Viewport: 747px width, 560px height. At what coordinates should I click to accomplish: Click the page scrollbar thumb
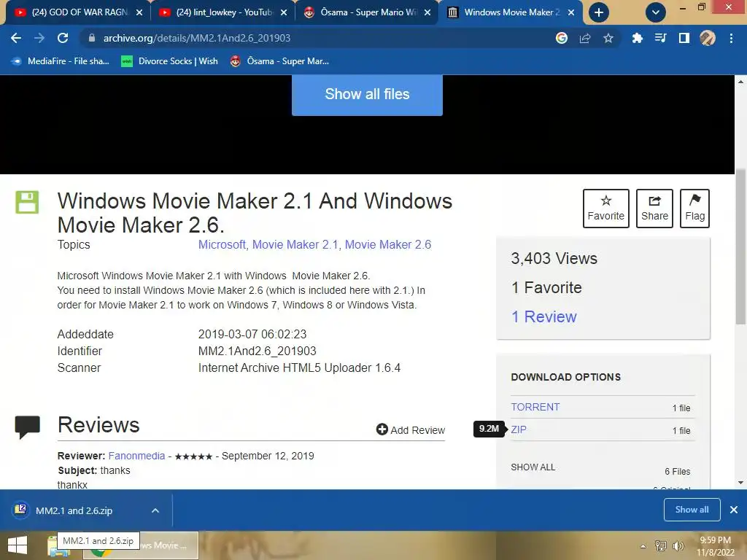pyautogui.click(x=741, y=246)
